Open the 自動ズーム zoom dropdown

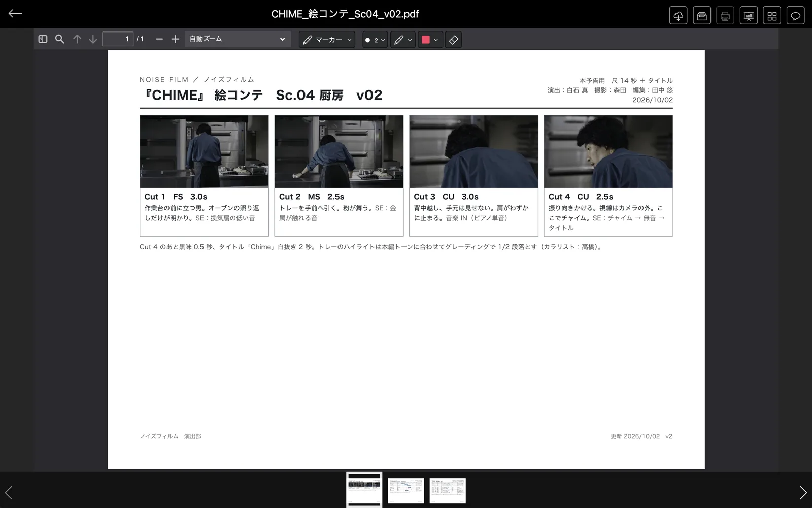point(238,39)
